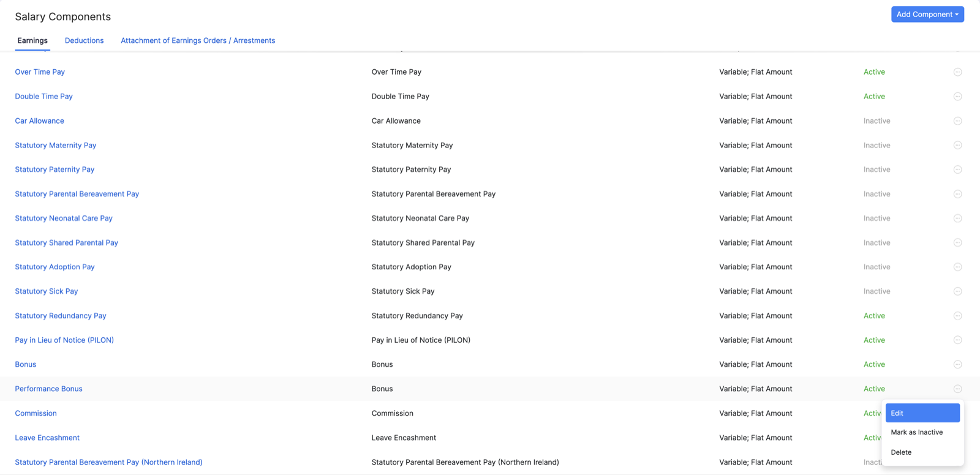Click Active status in Statutory Redundancy Pay row
Screen dimensions: 980x475
click(874, 316)
